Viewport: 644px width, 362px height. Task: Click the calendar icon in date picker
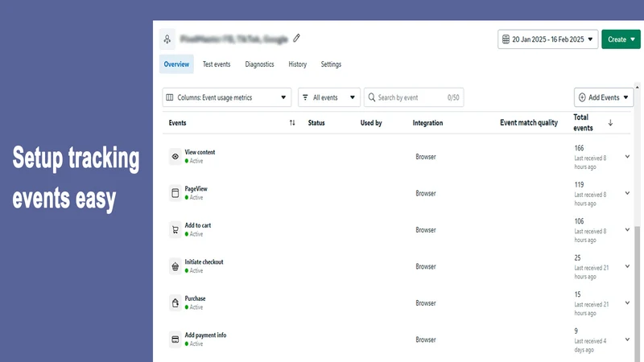pyautogui.click(x=506, y=39)
